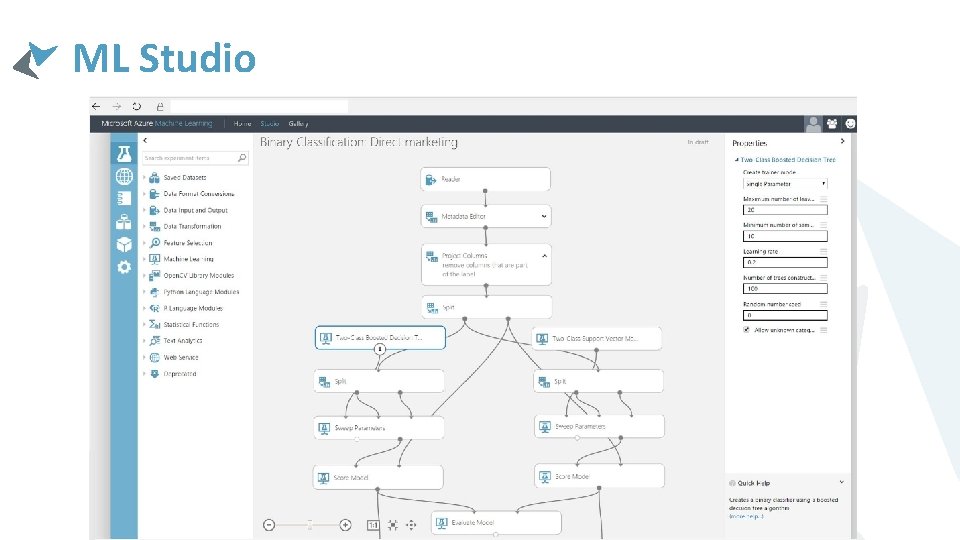The height and width of the screenshot is (540, 960).
Task: Click the Reader module icon on the canvas
Action: 431,179
